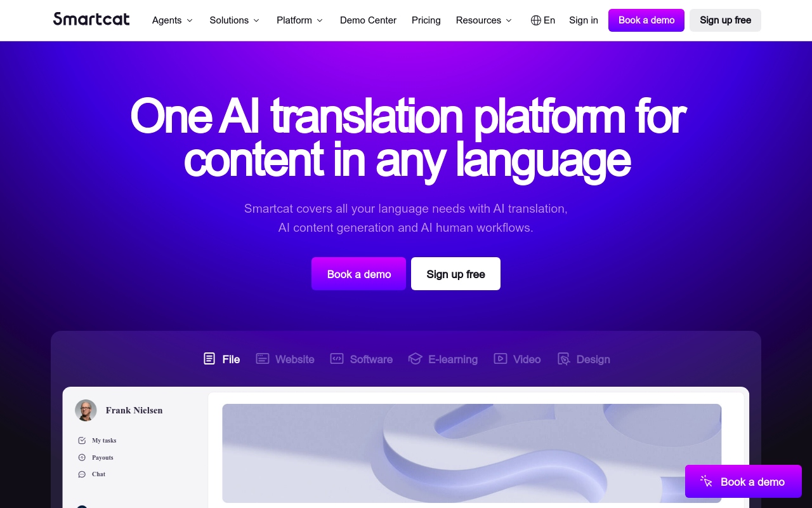Click the Design tab icon
The image size is (812, 508).
tap(563, 359)
